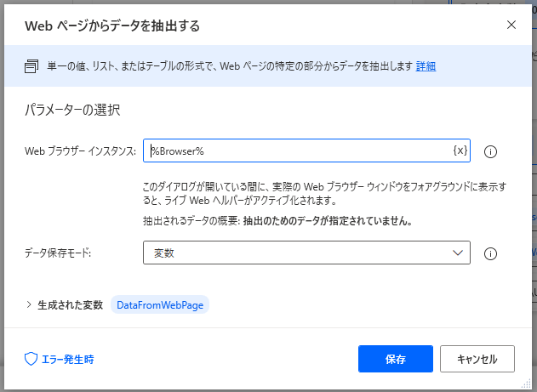Image resolution: width=537 pixels, height=392 pixels.
Task: Open the 詳細 link
Action: coord(426,66)
